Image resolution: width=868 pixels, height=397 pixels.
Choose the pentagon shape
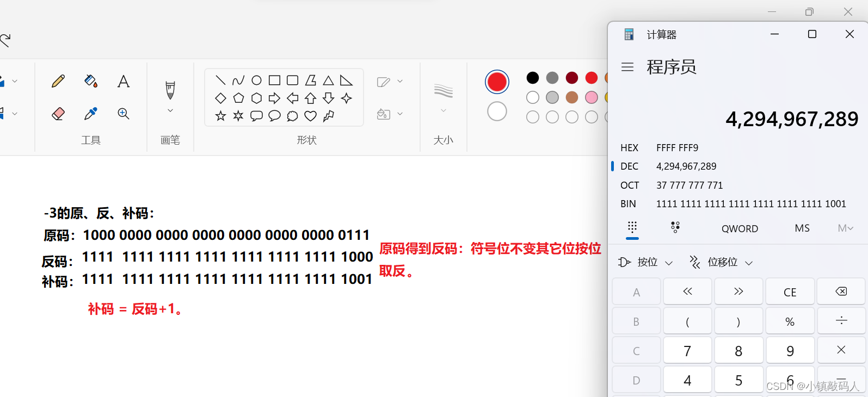coord(238,98)
